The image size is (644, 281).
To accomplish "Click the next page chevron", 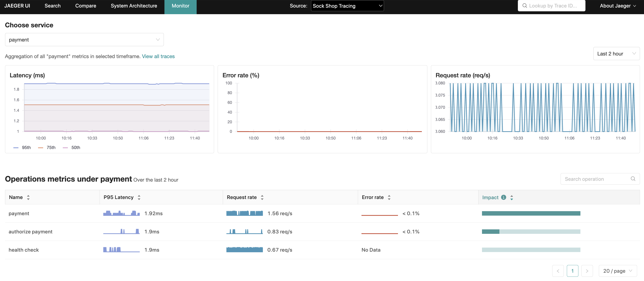I will 587,271.
